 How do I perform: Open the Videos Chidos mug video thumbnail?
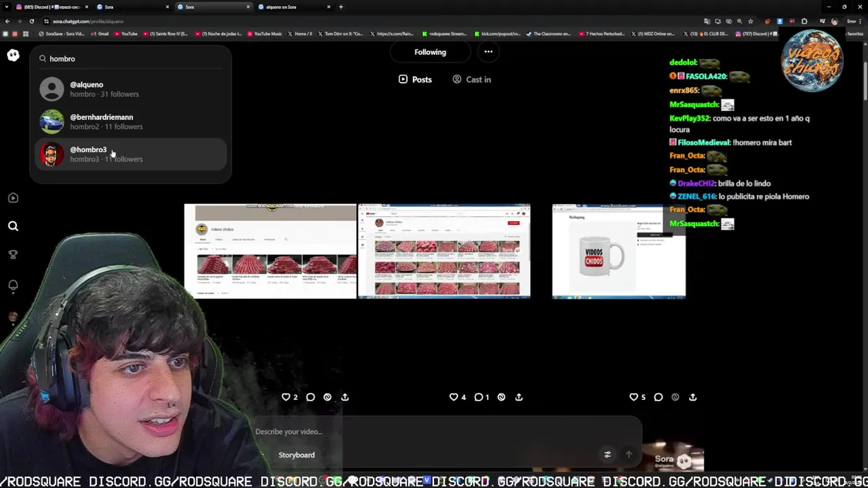point(618,251)
